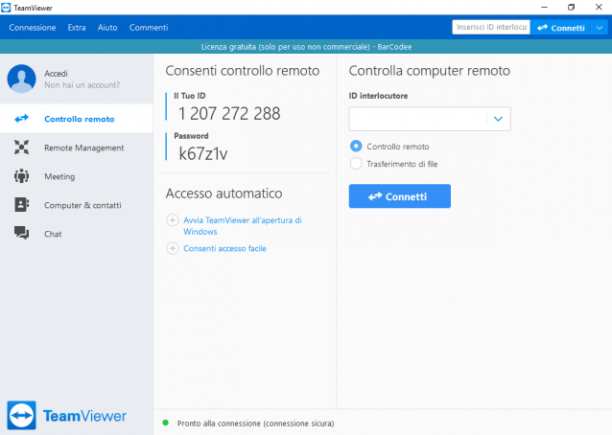The image size is (612, 435).
Task: Open the Extra menu
Action: click(x=76, y=27)
